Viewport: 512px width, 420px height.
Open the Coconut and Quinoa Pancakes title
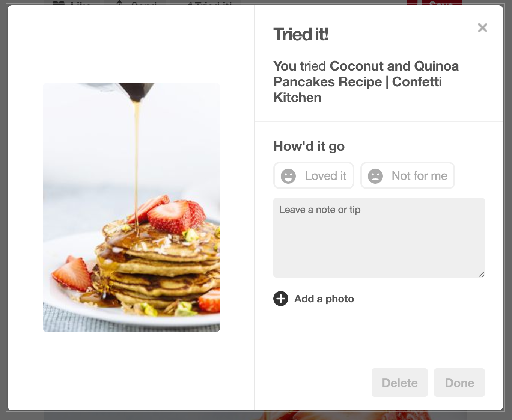tap(366, 82)
